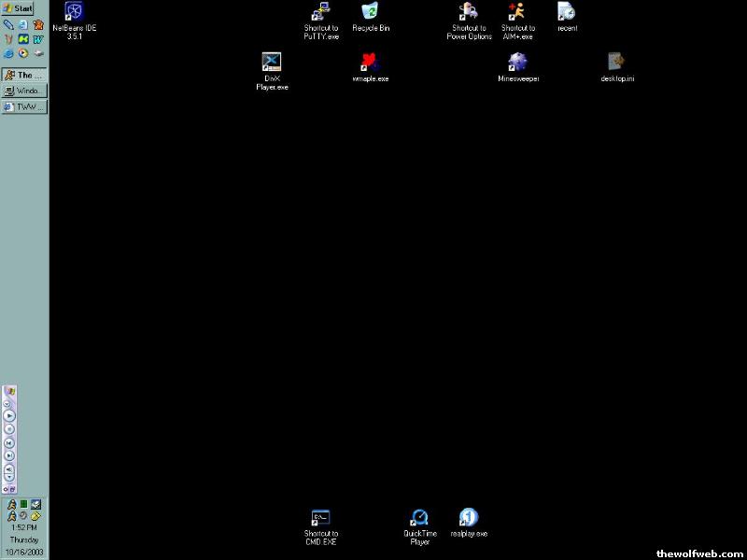Select the wmaple.exe desktop icon

point(370,63)
